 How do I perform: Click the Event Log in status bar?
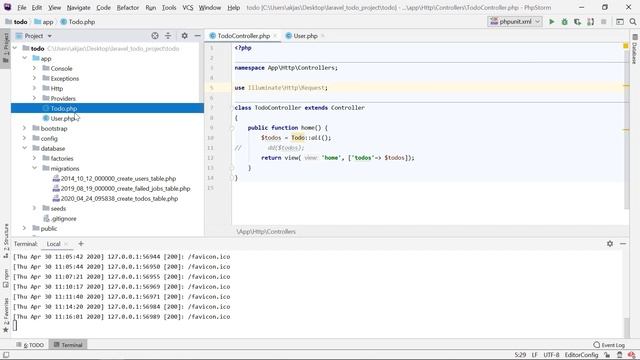pyautogui.click(x=609, y=345)
